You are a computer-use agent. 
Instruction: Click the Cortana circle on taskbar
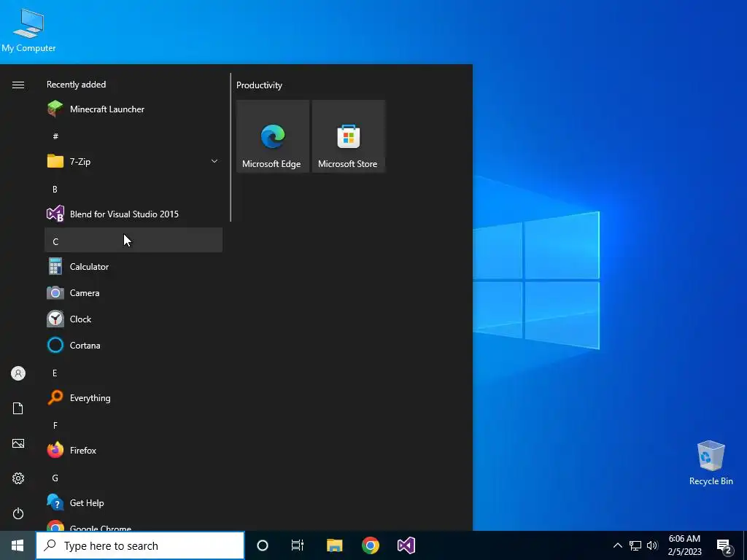coord(263,545)
